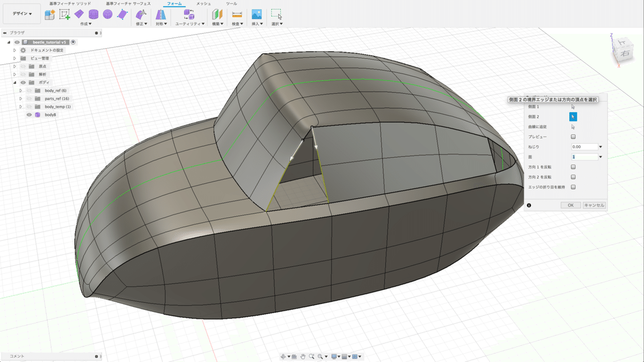
Task: Expand the body_ref (6) folder
Action: [x=20, y=91]
